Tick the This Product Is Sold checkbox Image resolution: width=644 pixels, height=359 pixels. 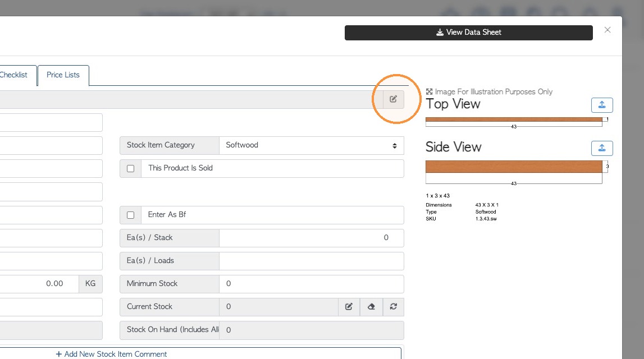[131, 169]
